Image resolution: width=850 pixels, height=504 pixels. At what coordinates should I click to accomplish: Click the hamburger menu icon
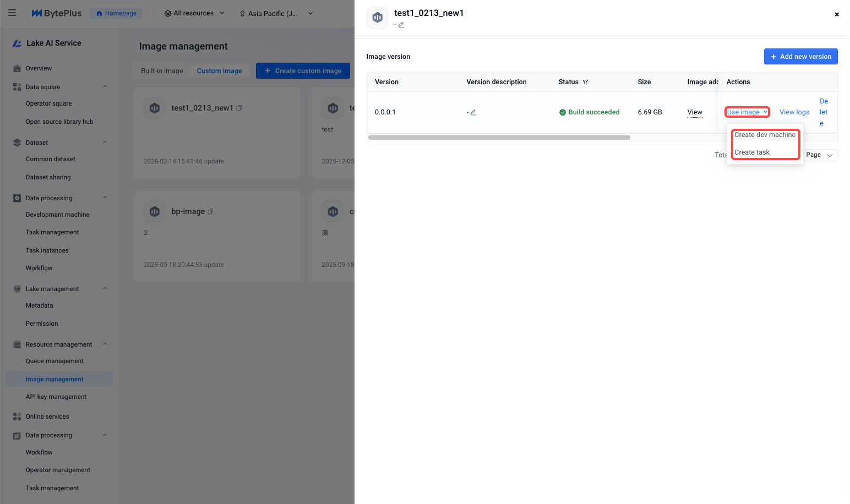coord(12,13)
